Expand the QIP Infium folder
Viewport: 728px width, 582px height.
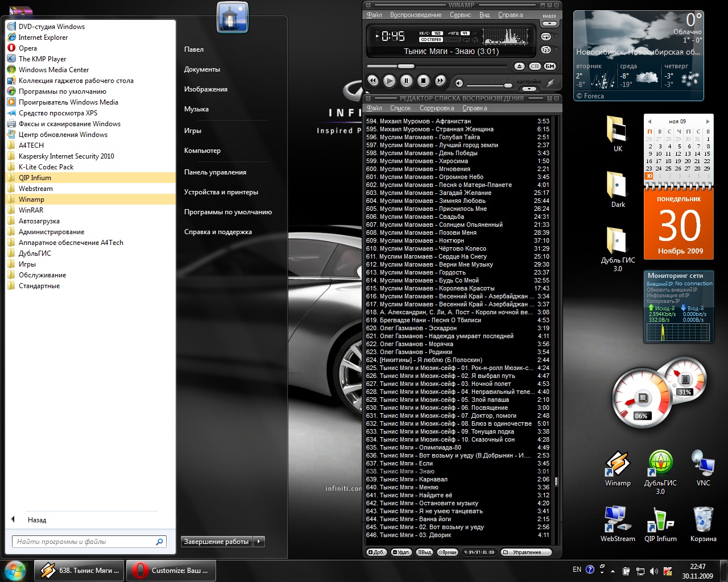pos(90,178)
